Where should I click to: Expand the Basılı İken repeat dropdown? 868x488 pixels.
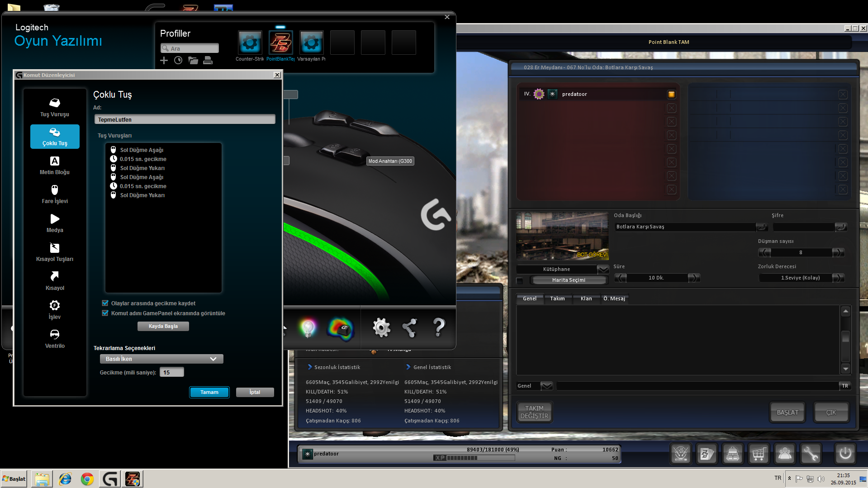[161, 359]
